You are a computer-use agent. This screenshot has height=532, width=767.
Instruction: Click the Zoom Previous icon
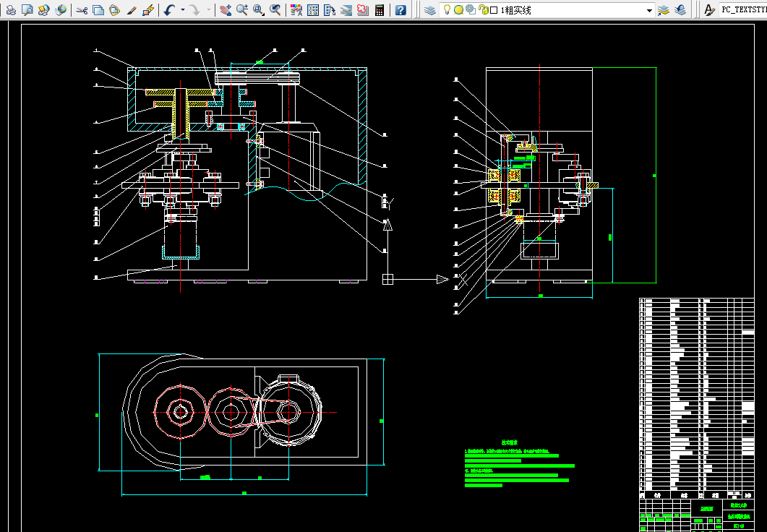pos(275,10)
